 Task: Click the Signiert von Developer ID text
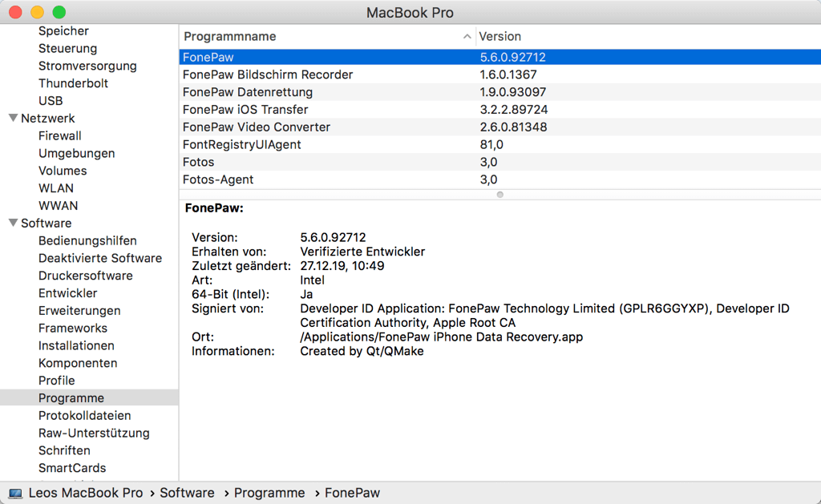tap(544, 316)
